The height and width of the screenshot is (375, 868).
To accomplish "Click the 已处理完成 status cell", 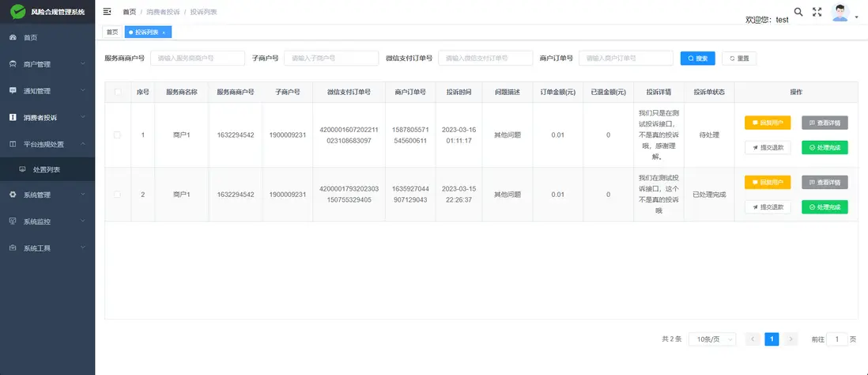I will (x=709, y=195).
